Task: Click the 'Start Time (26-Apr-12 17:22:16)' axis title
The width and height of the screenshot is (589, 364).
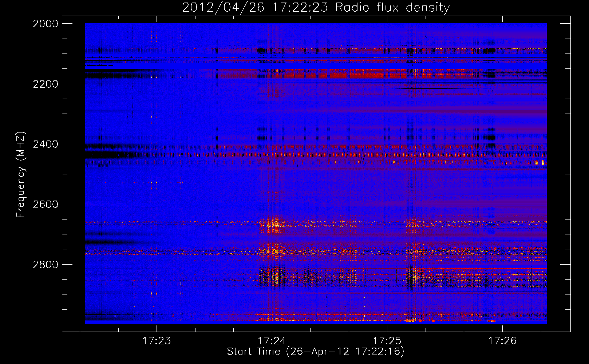Action: point(316,352)
